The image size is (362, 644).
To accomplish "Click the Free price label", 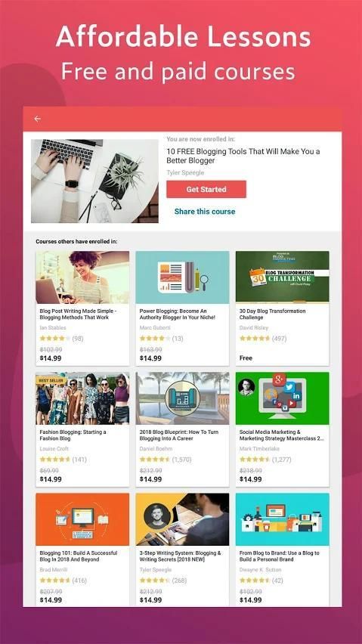I will coord(246,358).
